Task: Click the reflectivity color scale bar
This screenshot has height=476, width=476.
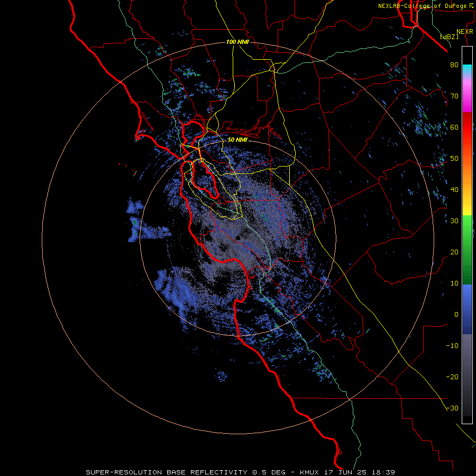Action: [x=467, y=235]
